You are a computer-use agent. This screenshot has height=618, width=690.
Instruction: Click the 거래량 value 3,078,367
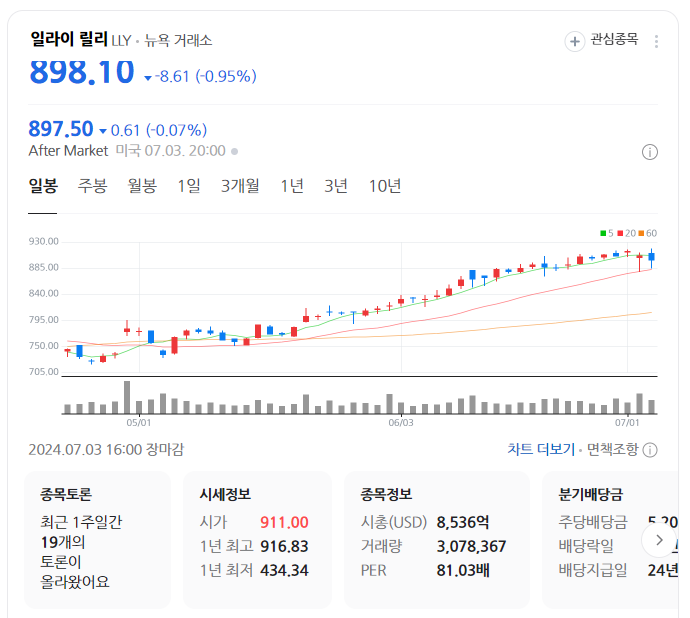click(x=471, y=546)
